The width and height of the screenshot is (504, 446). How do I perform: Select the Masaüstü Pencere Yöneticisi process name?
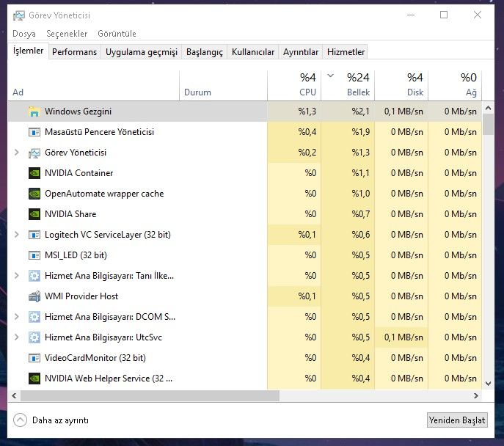tap(99, 132)
